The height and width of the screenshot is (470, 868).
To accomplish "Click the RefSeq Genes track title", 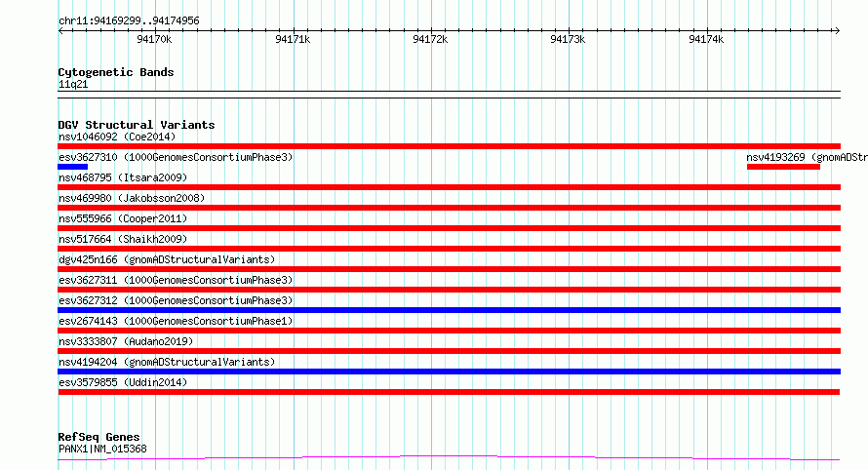I will pos(99,437).
